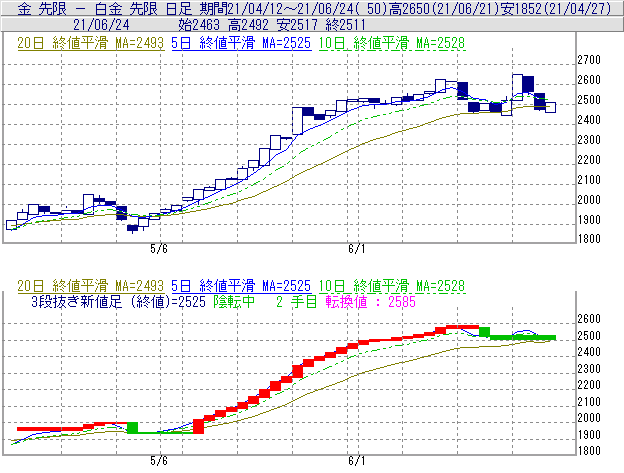Viewport: 624px width, 473px height.
Task: Click the magenta '転換値 : 2585' text
Action: (x=370, y=302)
